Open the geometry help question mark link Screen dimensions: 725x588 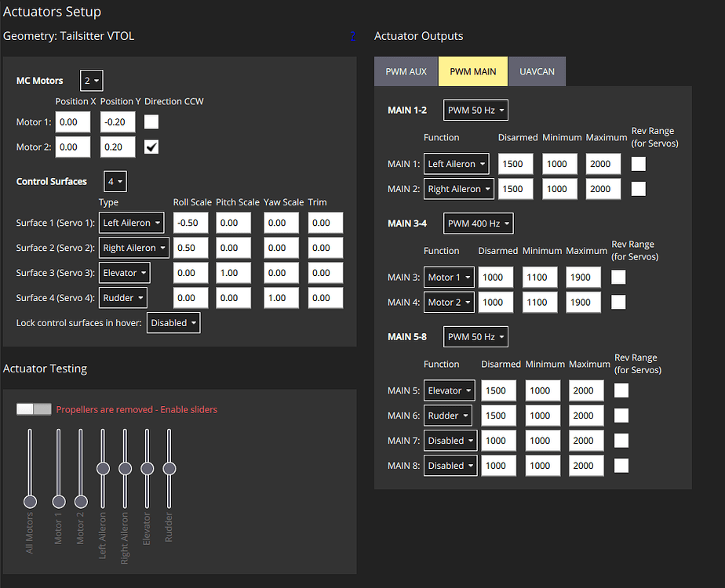coord(353,36)
